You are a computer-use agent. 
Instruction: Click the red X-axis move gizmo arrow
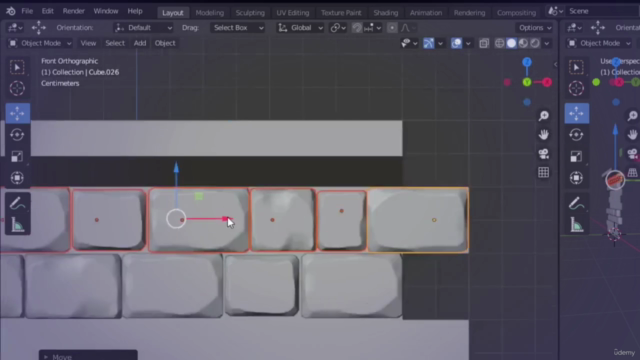pos(225,219)
